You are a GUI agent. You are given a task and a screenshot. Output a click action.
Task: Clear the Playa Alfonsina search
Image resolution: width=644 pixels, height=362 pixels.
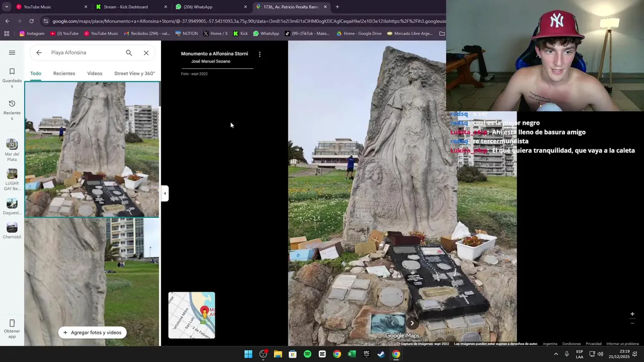coord(146,53)
